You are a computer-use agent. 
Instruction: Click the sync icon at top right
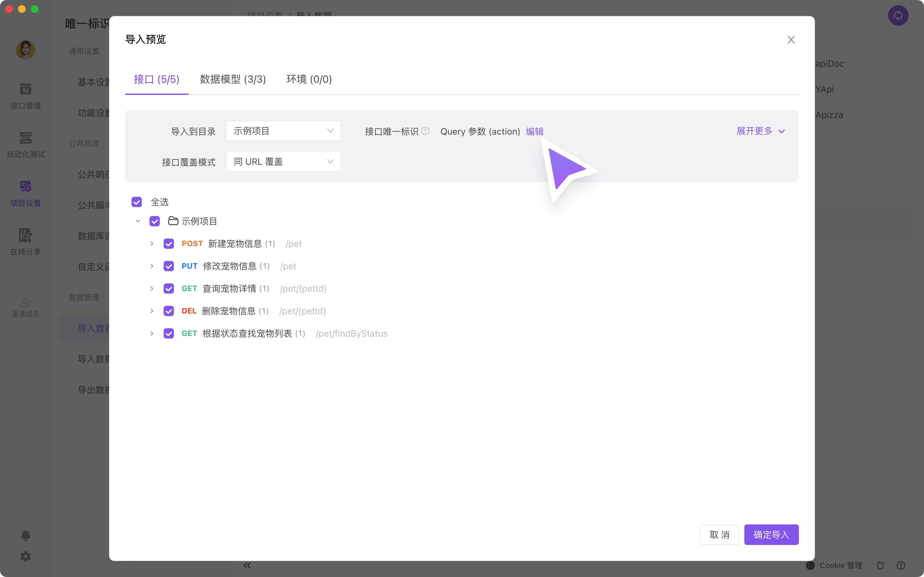[898, 15]
